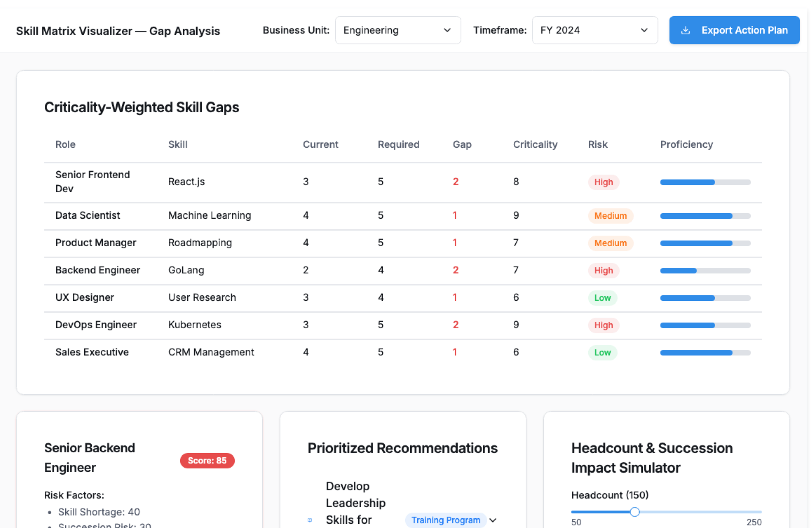Viewport: 812px width, 528px height.
Task: Open the Business Unit Engineering dropdown
Action: tap(398, 30)
